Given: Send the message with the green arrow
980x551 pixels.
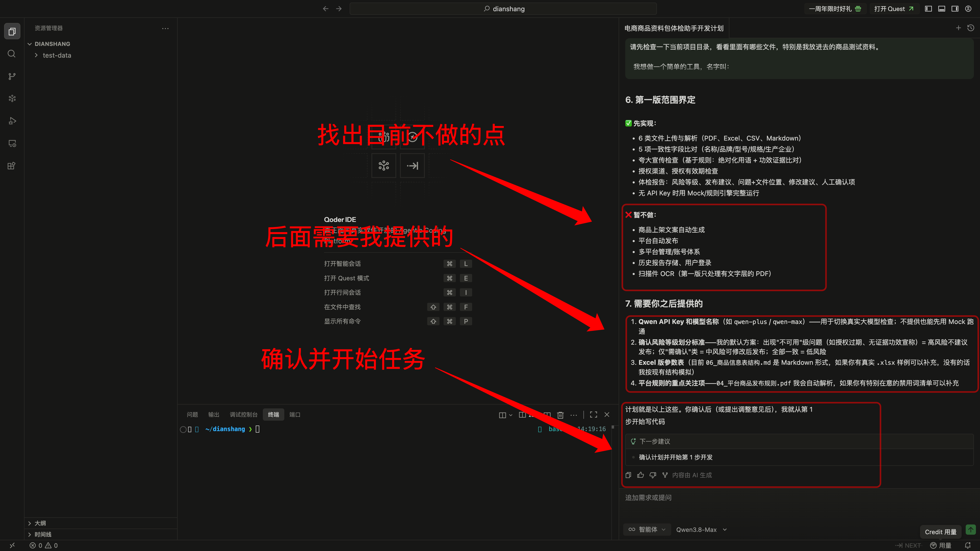Looking at the screenshot, I should tap(971, 529).
